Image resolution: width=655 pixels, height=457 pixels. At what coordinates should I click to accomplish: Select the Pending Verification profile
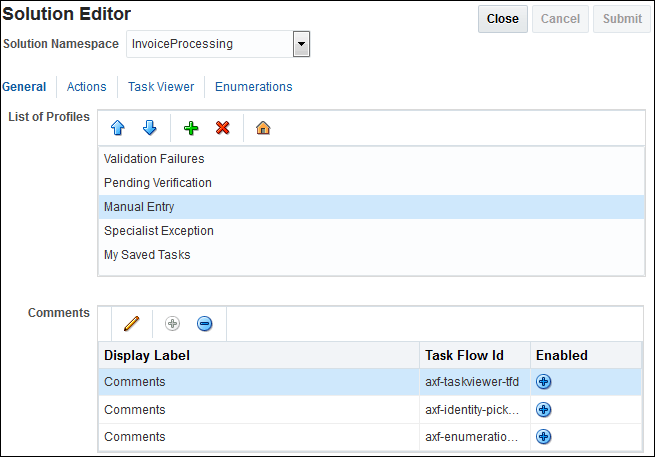pos(371,183)
